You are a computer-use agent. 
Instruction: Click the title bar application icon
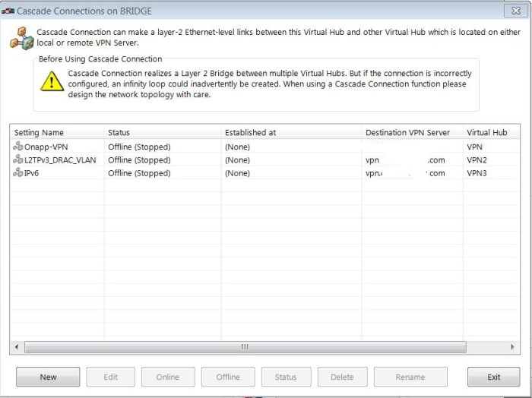pyautogui.click(x=8, y=11)
